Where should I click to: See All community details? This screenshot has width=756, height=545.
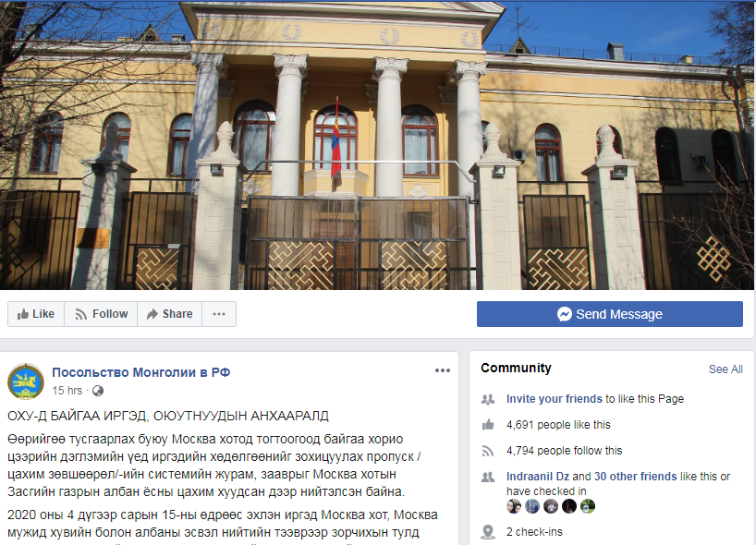click(726, 369)
